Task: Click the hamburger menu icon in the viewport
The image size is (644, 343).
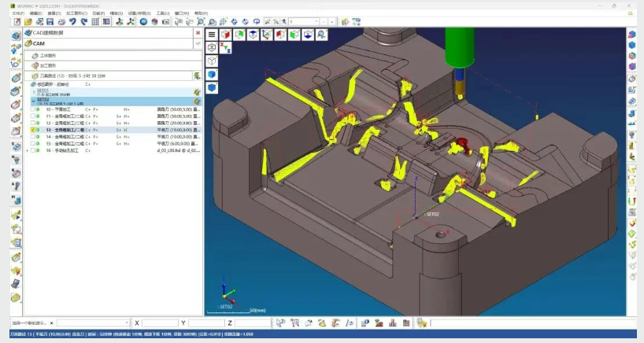Action: [x=212, y=35]
